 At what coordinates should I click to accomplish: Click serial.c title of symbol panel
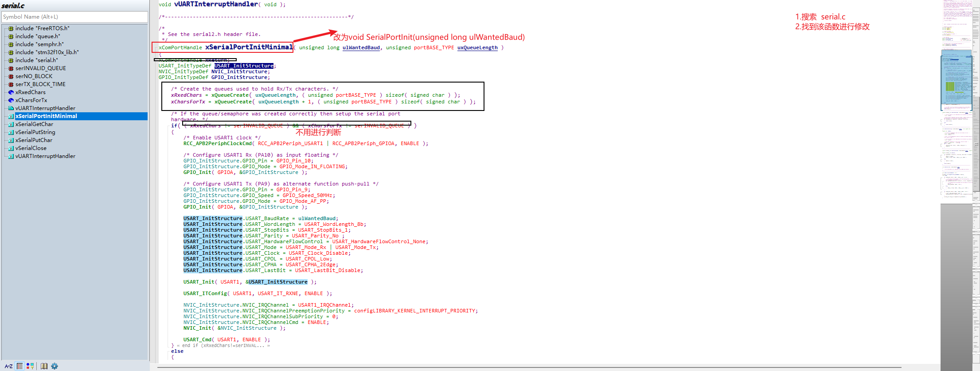click(13, 6)
